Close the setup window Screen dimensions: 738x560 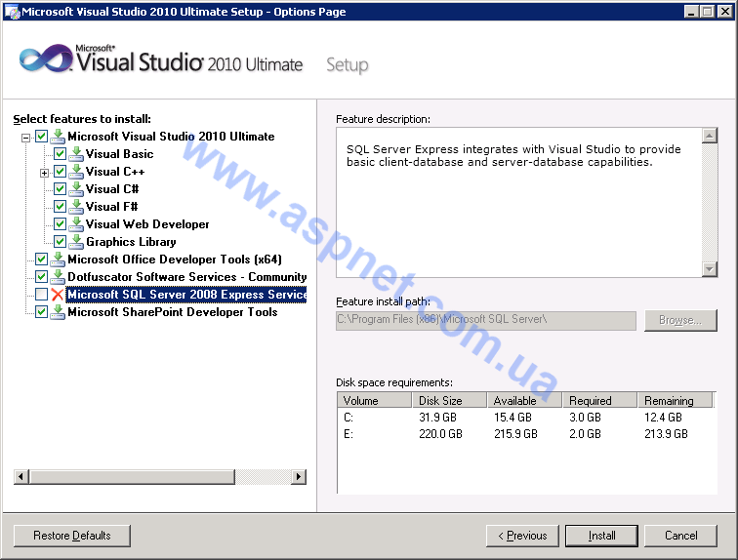(x=724, y=12)
